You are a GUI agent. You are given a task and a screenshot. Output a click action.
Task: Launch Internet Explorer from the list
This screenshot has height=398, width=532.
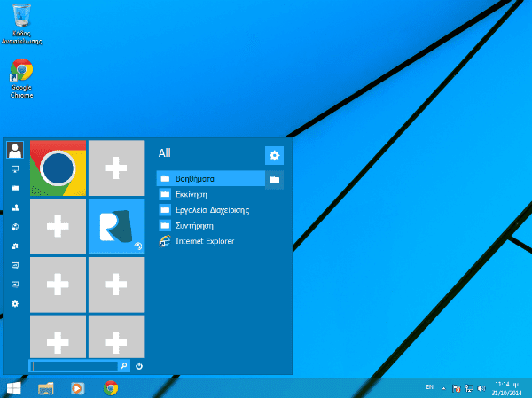point(204,241)
